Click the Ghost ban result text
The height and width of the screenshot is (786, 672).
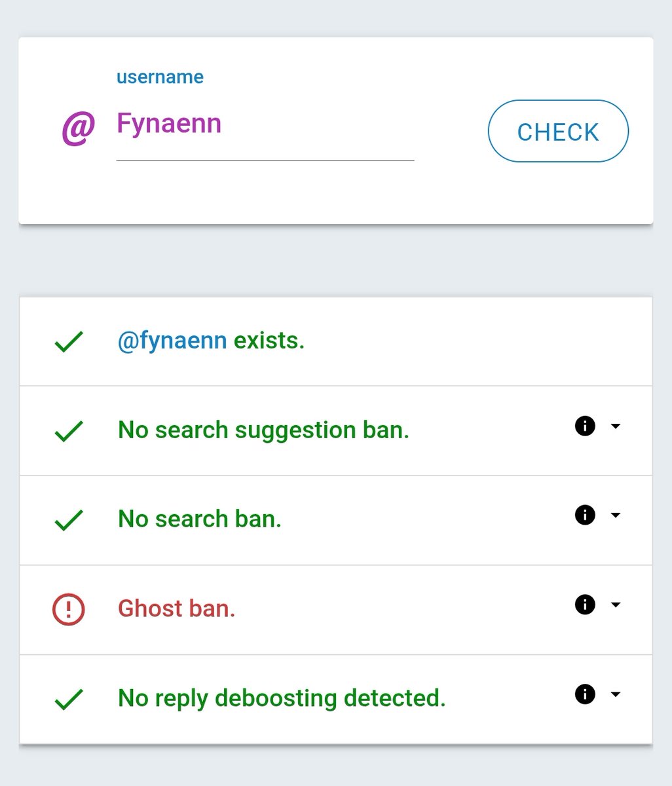click(x=176, y=608)
